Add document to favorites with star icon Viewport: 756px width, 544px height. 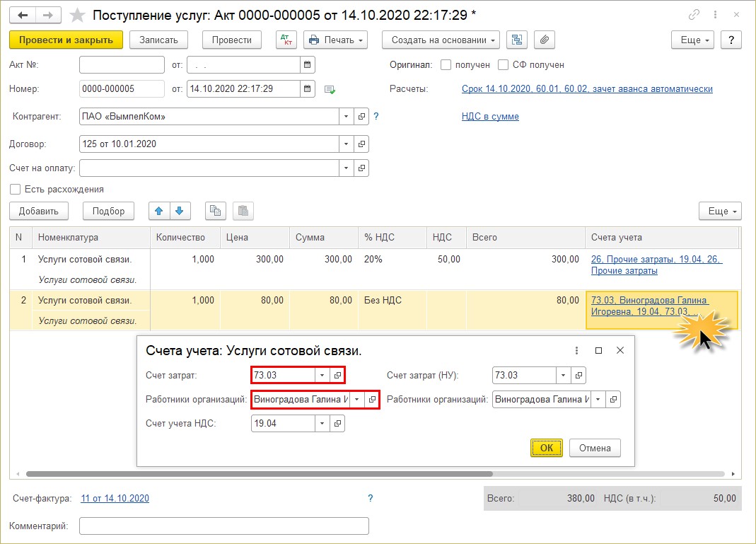(77, 16)
